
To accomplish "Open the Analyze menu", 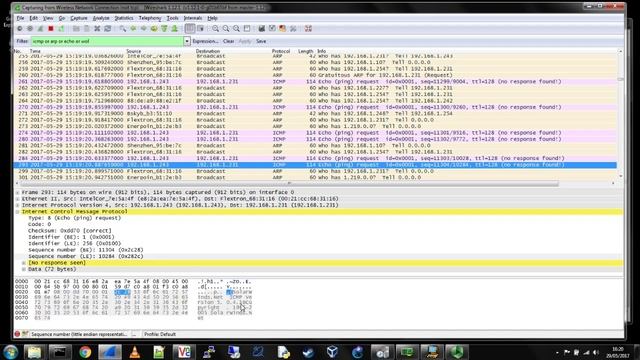I will [101, 18].
